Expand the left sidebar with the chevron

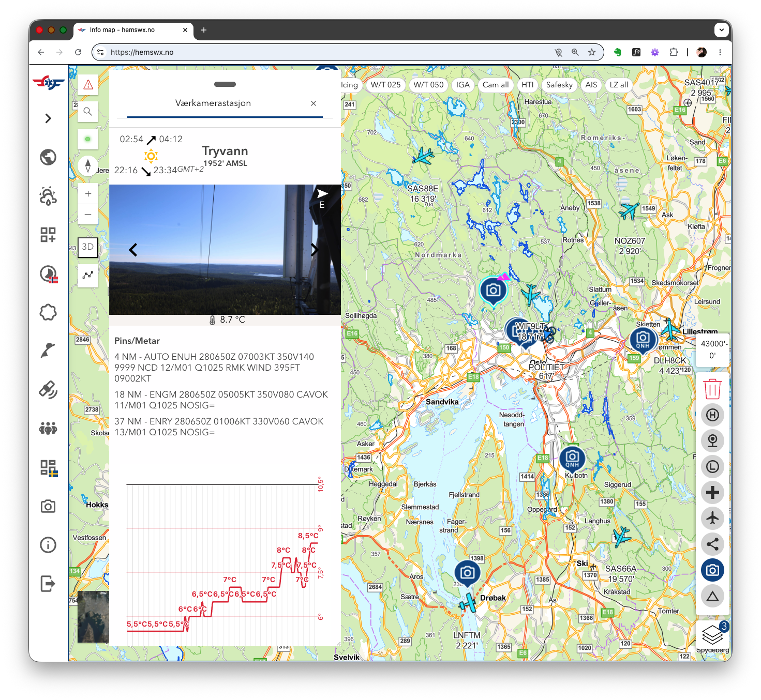(48, 118)
